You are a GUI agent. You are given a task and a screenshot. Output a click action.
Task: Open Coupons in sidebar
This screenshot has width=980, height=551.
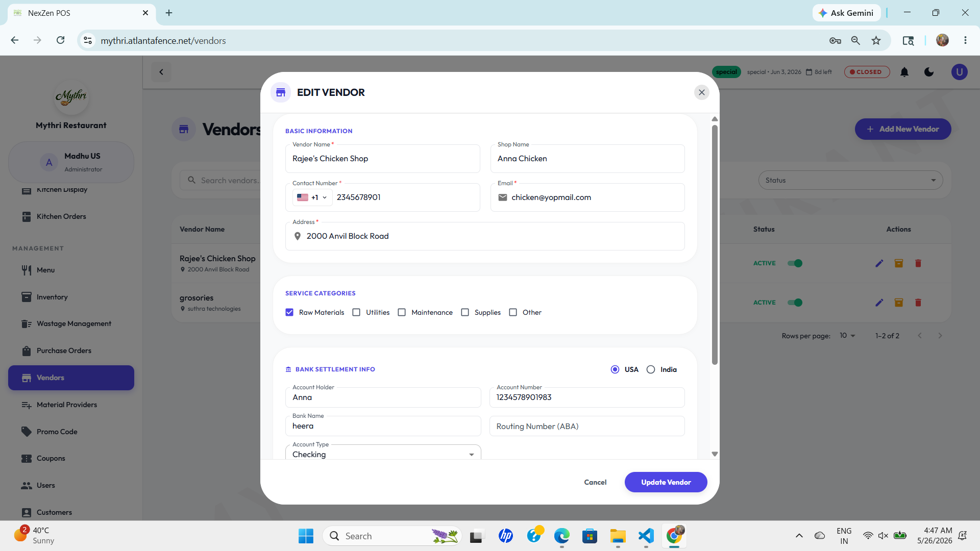pos(71,458)
